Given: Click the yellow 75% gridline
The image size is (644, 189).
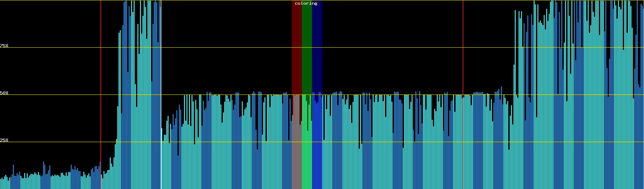Looking at the screenshot, I should click(x=377, y=48).
